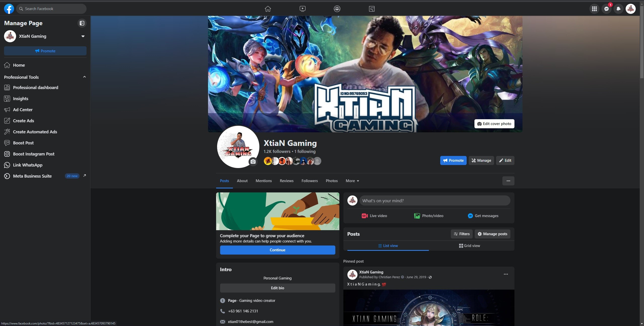This screenshot has height=326, width=644.
Task: Switch to the About tab
Action: pyautogui.click(x=242, y=181)
